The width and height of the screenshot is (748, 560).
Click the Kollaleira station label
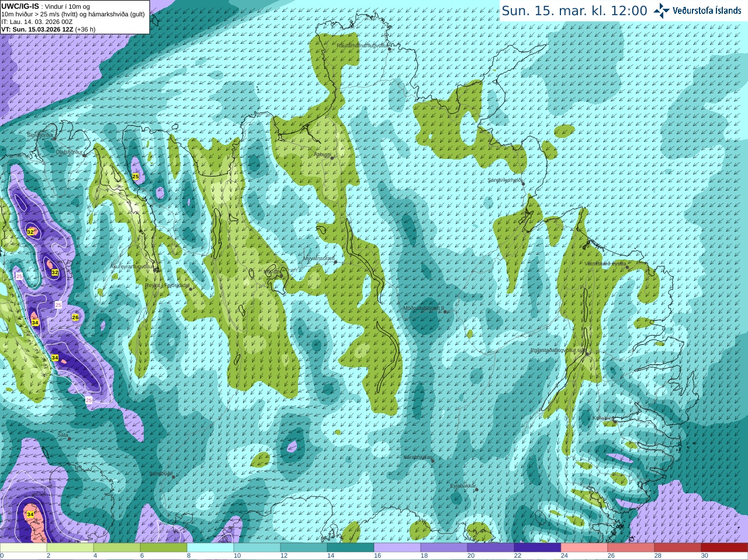[x=603, y=419]
